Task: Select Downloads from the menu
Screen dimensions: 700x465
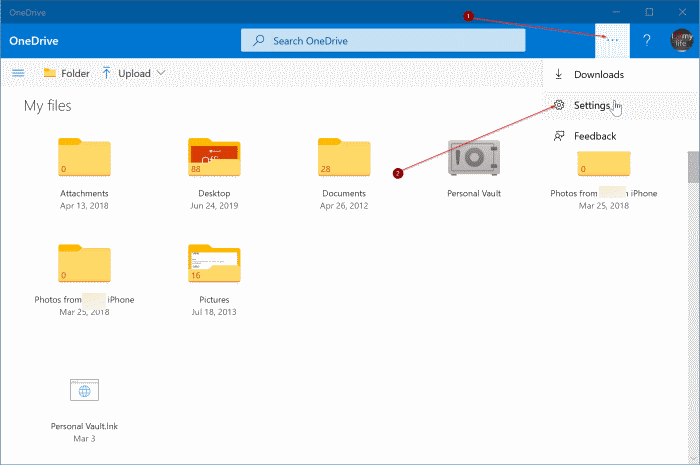Action: coord(621,75)
